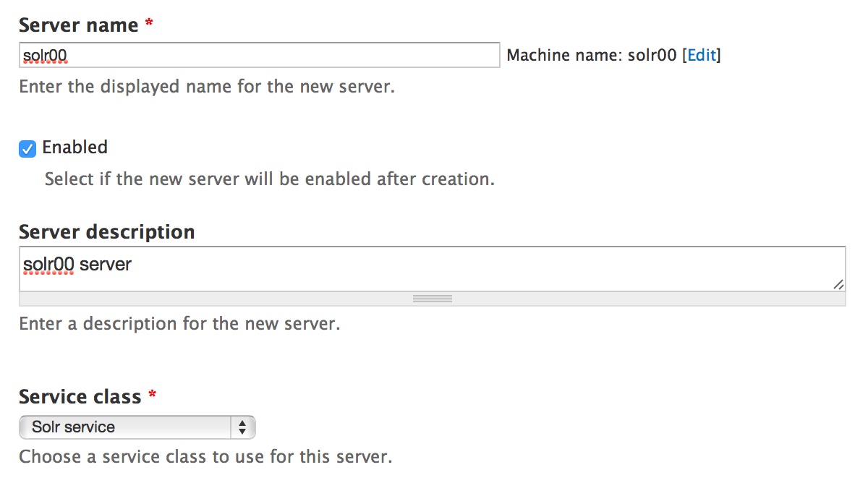The height and width of the screenshot is (483, 868).
Task: Click the corner resize handle of Server description
Action: coord(838,284)
